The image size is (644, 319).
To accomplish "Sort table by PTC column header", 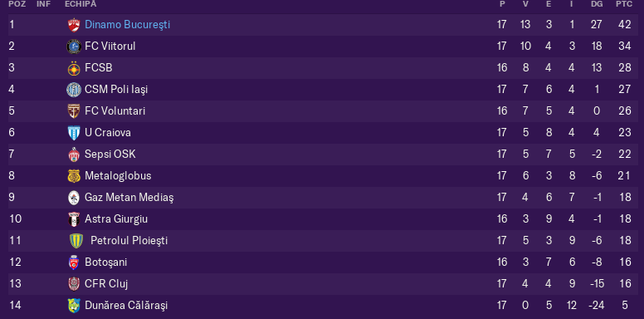I will [624, 4].
